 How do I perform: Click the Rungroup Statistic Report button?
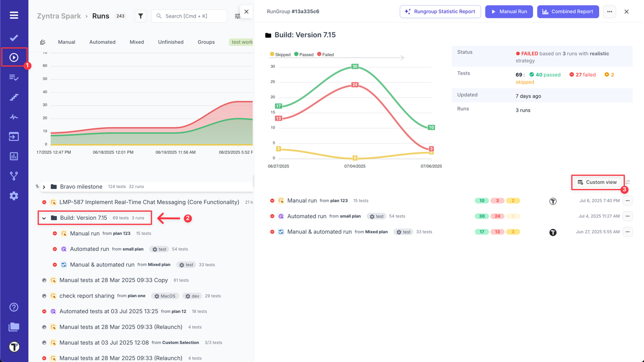(440, 11)
